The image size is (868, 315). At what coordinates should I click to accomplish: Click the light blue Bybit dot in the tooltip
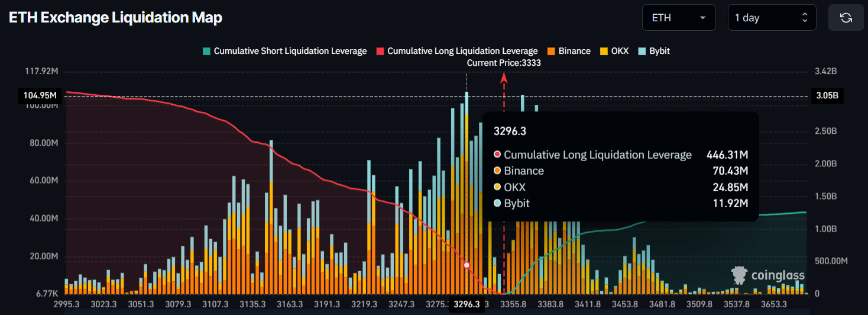[497, 204]
